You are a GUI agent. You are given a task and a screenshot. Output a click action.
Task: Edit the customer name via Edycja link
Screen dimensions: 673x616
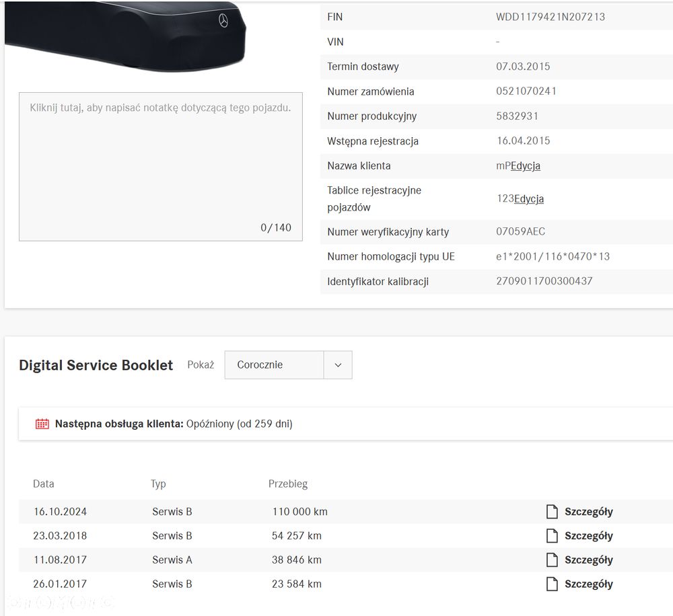(x=526, y=166)
